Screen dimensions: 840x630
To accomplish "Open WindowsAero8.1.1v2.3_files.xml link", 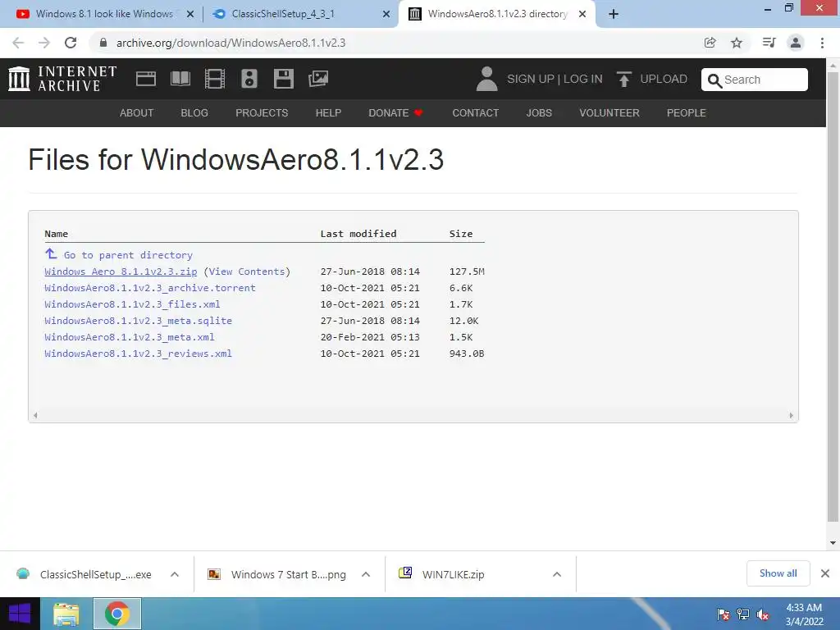I will (x=132, y=304).
